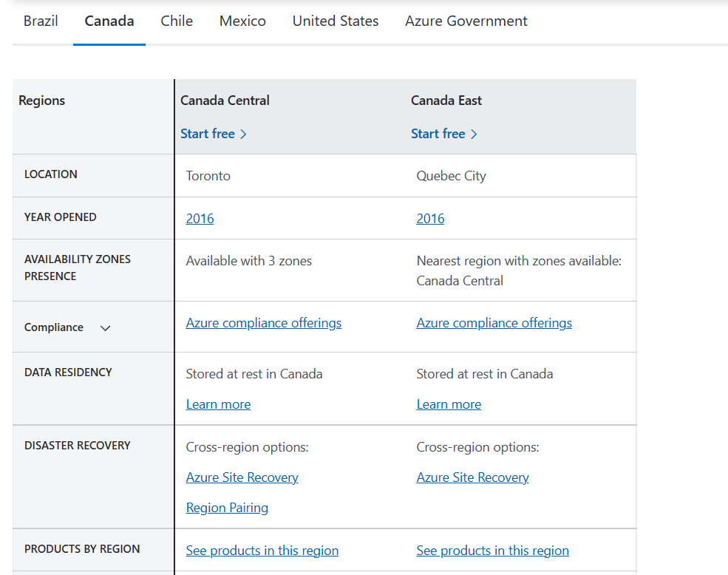Click 'Stored at rest in Canada' under Canada East
728x575 pixels.
point(485,374)
